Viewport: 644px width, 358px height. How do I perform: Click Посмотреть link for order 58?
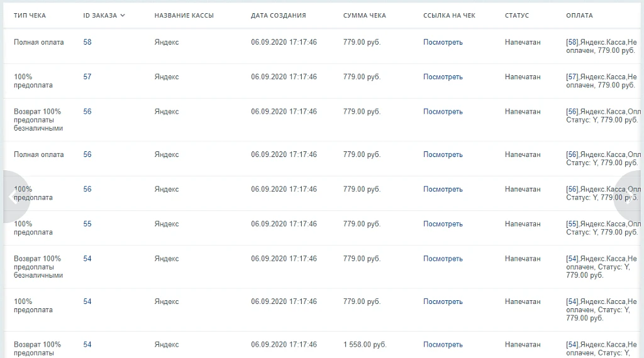pos(443,42)
